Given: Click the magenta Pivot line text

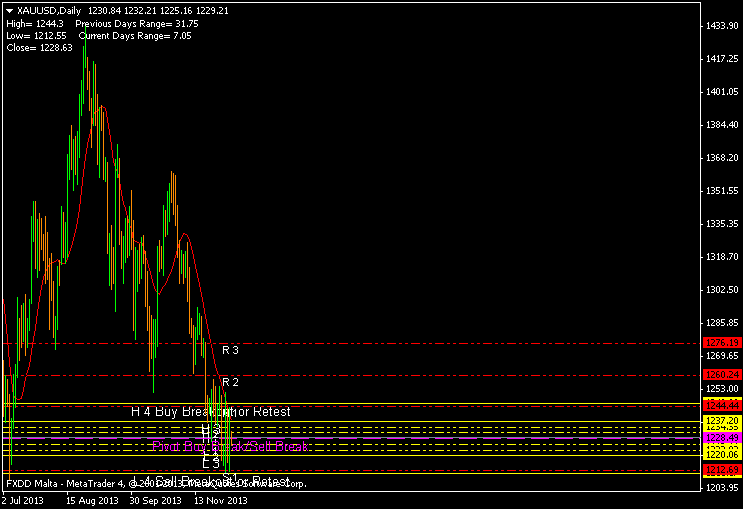Looking at the screenshot, I should pos(230,445).
